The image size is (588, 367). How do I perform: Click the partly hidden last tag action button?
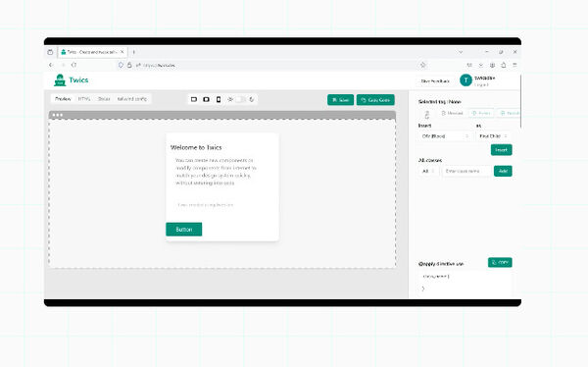pos(509,113)
